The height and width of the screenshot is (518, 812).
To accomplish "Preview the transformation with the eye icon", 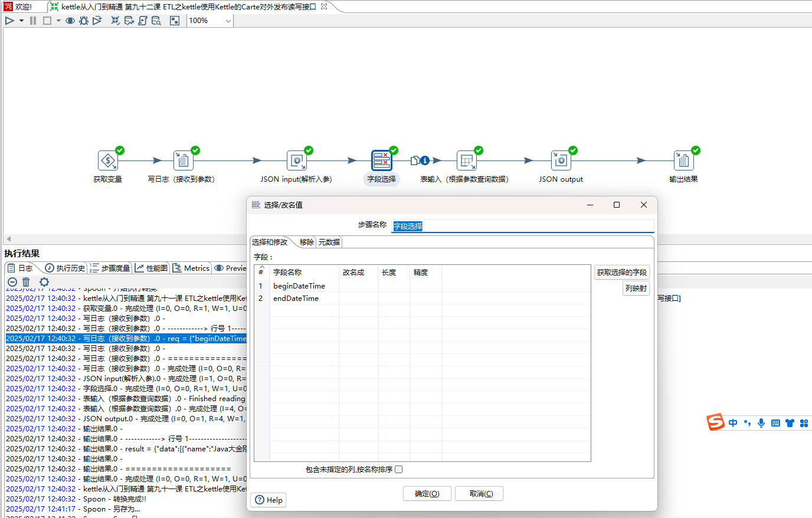I will click(70, 21).
